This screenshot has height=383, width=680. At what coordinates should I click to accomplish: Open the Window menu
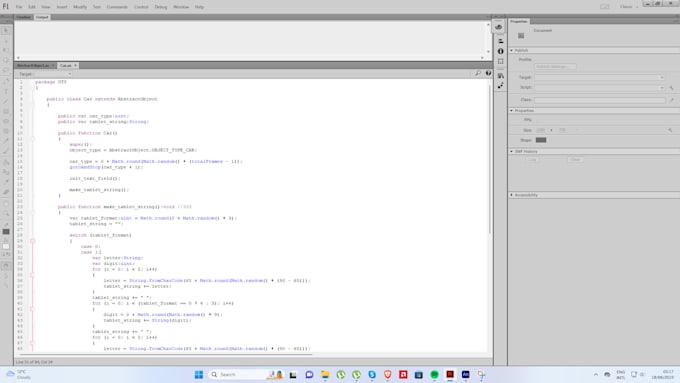(x=181, y=7)
